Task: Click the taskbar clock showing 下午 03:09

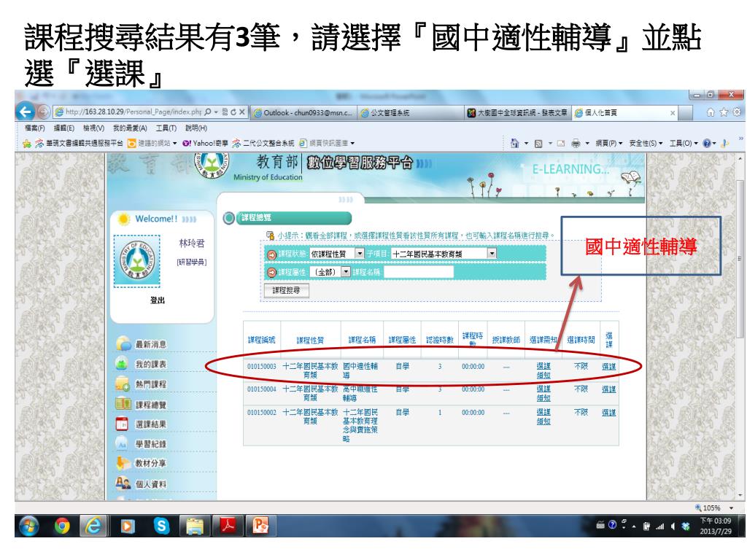Action: [x=715, y=526]
